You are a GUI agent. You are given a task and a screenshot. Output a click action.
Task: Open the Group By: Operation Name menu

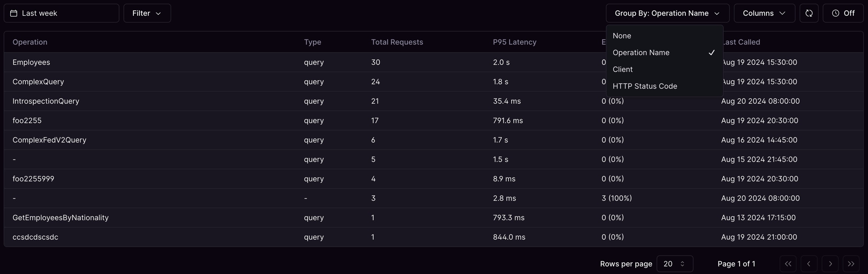pos(667,13)
